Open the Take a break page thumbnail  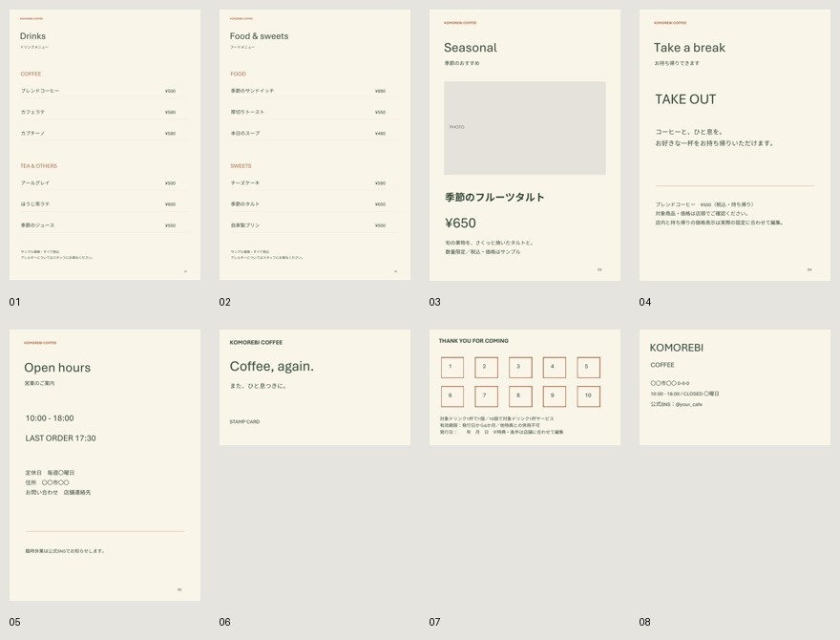pos(735,145)
